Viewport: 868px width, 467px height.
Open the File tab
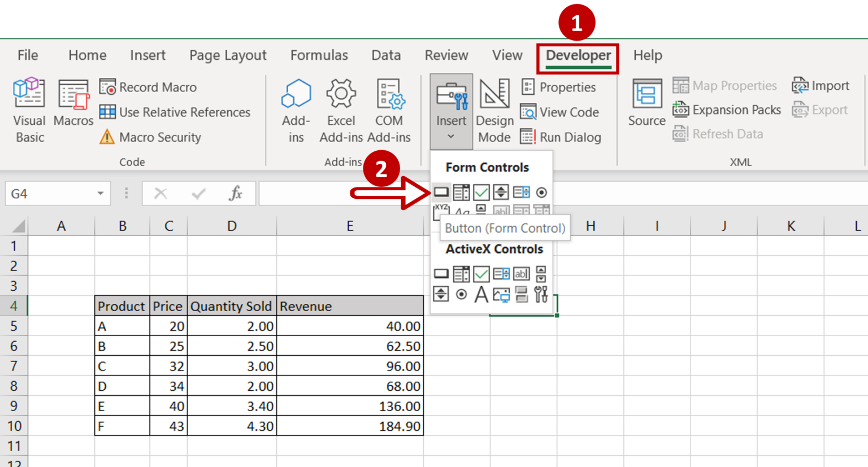[x=28, y=55]
